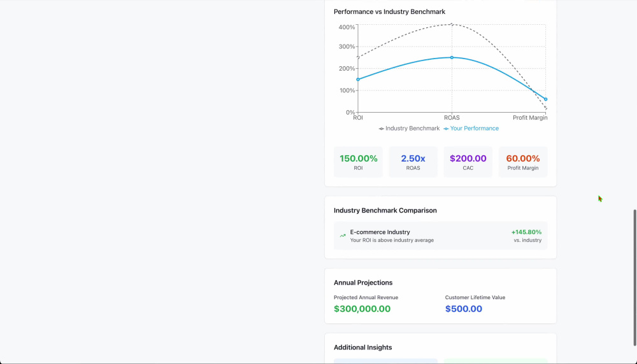Viewport: 637px width, 364px height.
Task: Click the +145.80% vs. industry value
Action: tap(526, 232)
